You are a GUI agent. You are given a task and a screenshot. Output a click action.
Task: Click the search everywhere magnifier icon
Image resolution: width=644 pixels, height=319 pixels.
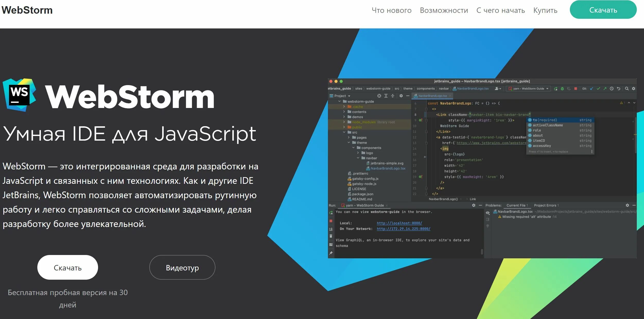pos(627,89)
